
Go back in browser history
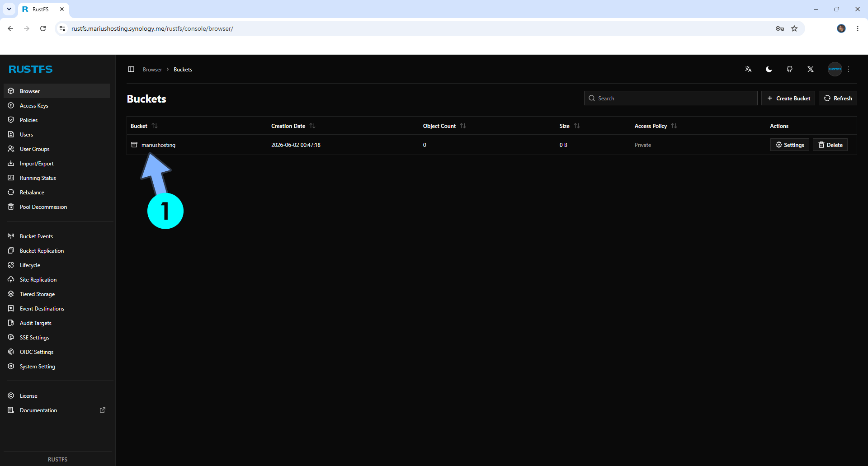10,28
